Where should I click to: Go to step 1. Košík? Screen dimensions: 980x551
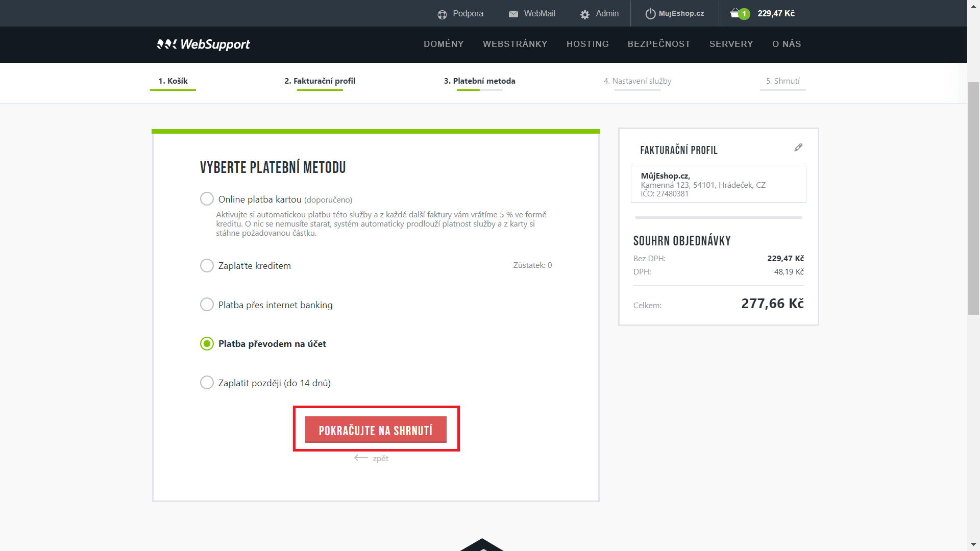click(x=173, y=81)
